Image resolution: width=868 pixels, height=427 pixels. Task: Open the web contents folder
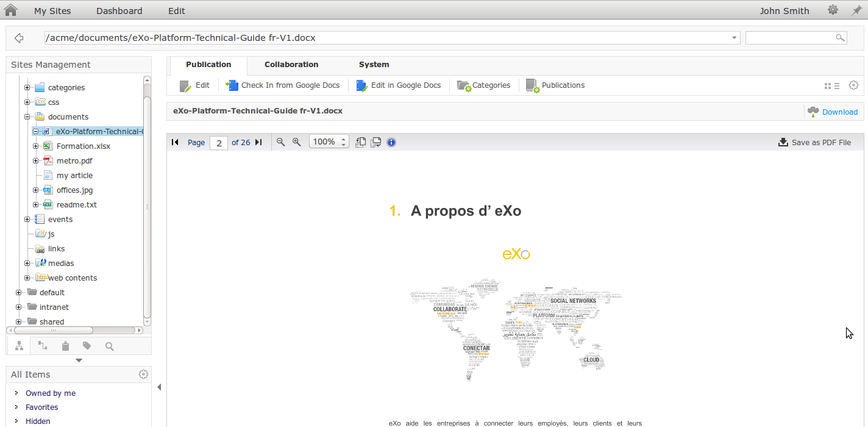pyautogui.click(x=73, y=278)
